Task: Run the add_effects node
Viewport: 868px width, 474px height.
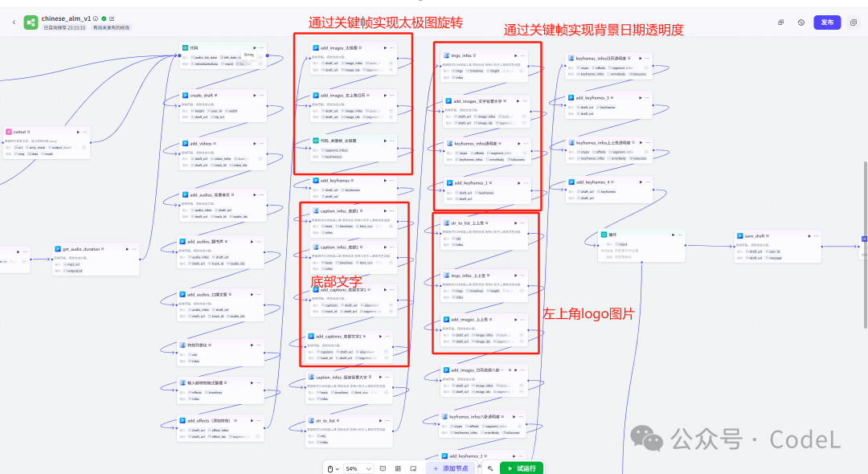Action: [x=252, y=420]
